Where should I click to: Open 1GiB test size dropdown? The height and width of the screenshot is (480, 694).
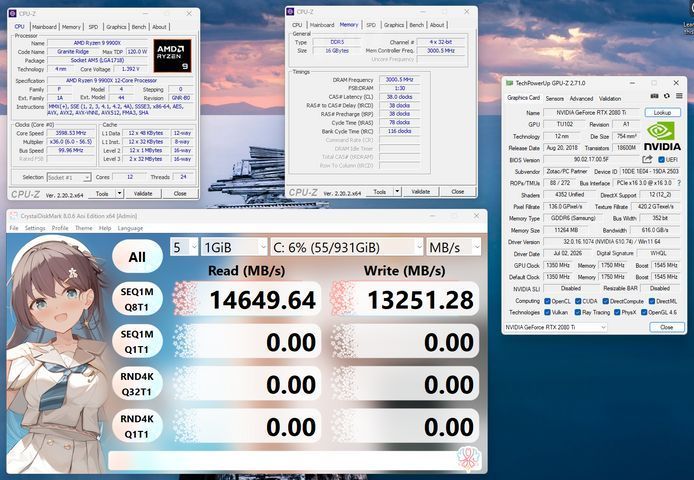234,247
